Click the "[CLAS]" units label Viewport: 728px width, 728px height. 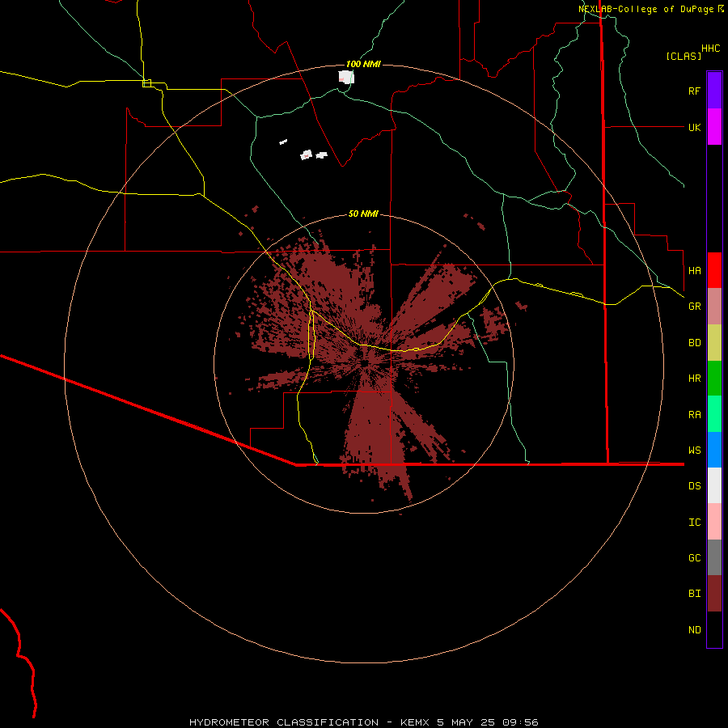[684, 56]
